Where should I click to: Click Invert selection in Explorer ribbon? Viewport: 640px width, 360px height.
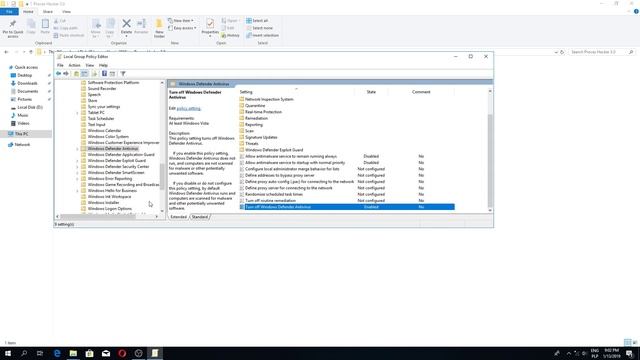point(262,35)
